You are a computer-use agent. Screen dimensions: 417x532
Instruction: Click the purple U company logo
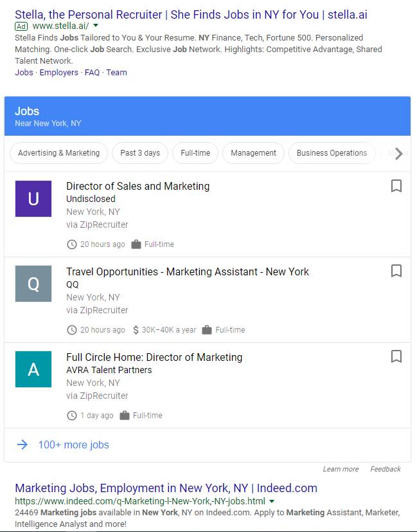click(33, 199)
